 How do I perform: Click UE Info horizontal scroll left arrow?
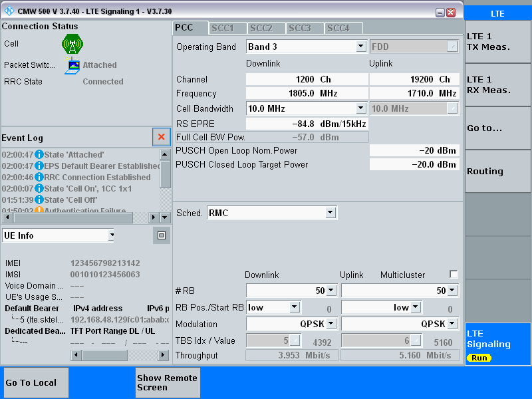coord(76,355)
